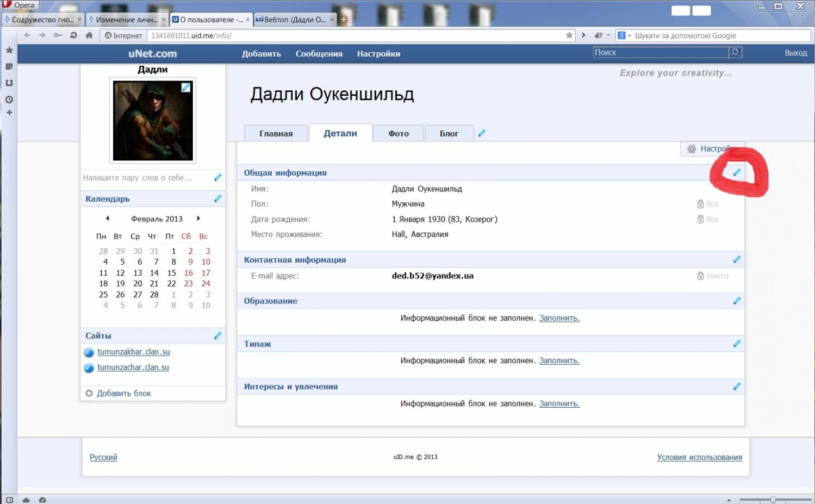815x504 pixels.
Task: Go back with the browser back arrow
Action: (x=27, y=35)
